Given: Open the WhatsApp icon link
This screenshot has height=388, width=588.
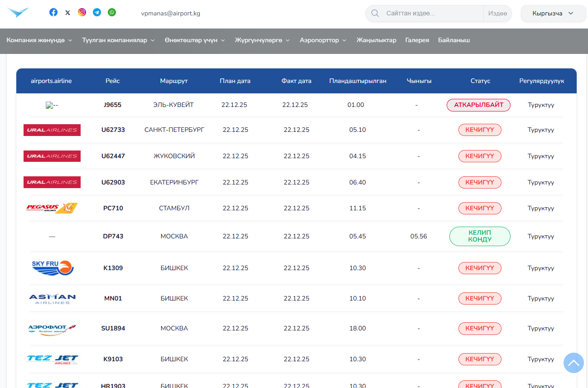Looking at the screenshot, I should 112,13.
